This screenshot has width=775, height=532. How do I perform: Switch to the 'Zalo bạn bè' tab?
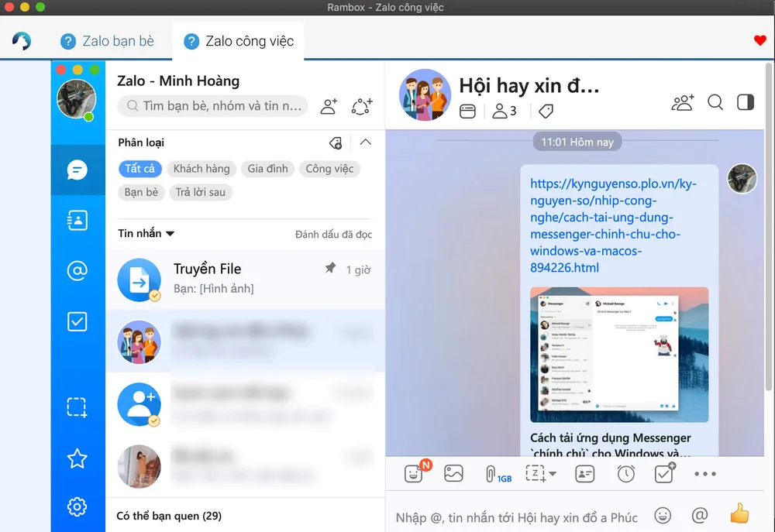[x=108, y=41]
